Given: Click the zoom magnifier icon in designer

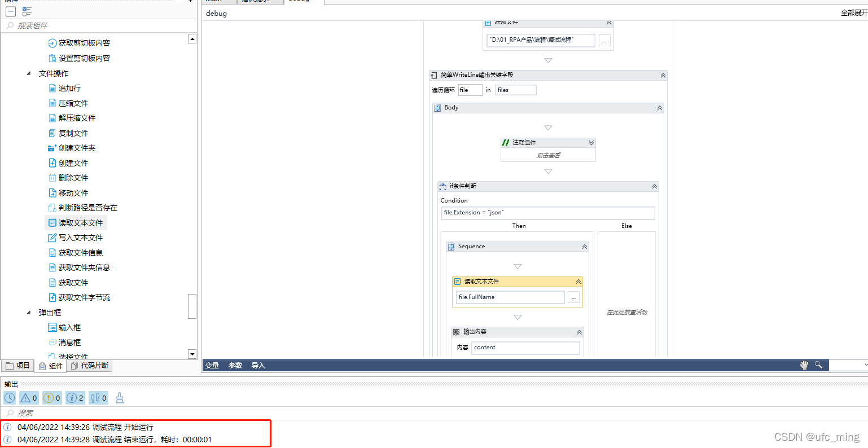Looking at the screenshot, I should pos(818,365).
